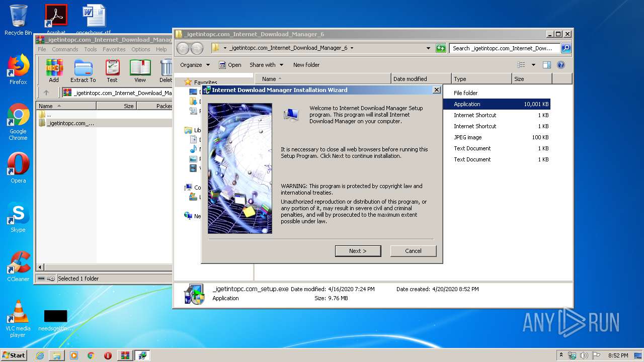Viewport: 644px width, 362px height.
Task: Open the WinRAR Favorites menu
Action: (x=114, y=49)
